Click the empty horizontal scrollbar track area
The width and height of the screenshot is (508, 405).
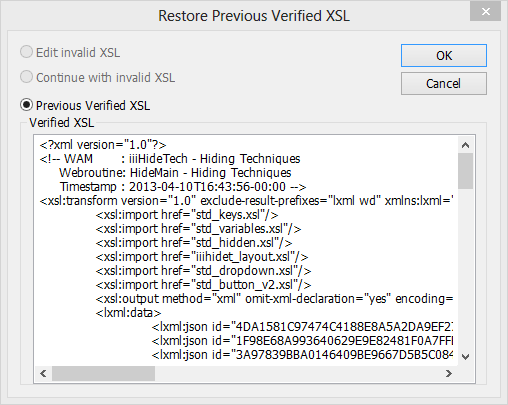point(298,373)
